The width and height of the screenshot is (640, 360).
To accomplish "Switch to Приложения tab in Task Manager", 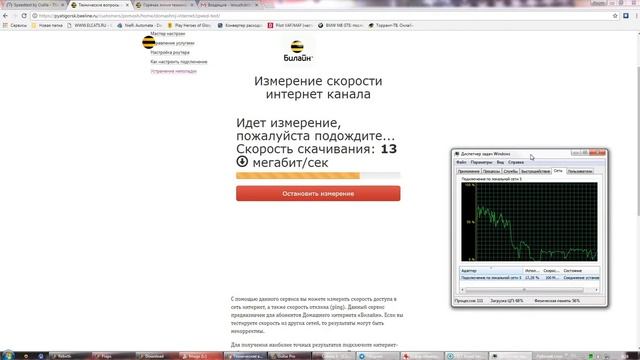I will [468, 171].
